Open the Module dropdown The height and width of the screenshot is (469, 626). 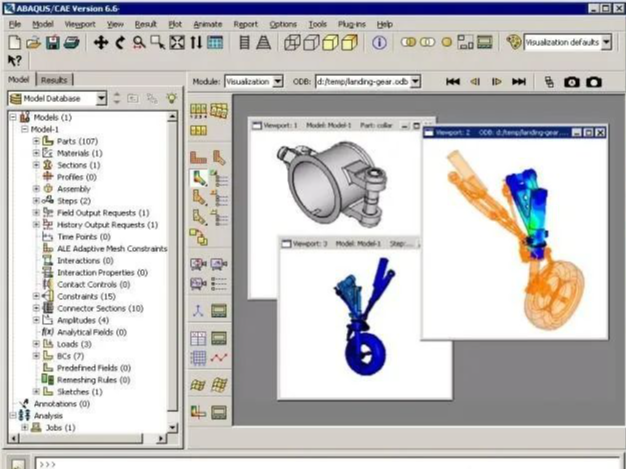pos(277,81)
